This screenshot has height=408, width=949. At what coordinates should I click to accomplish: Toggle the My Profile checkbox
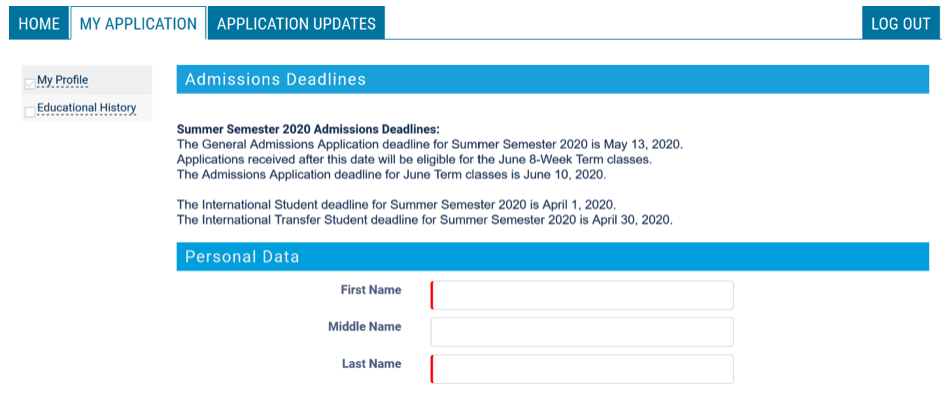30,84
